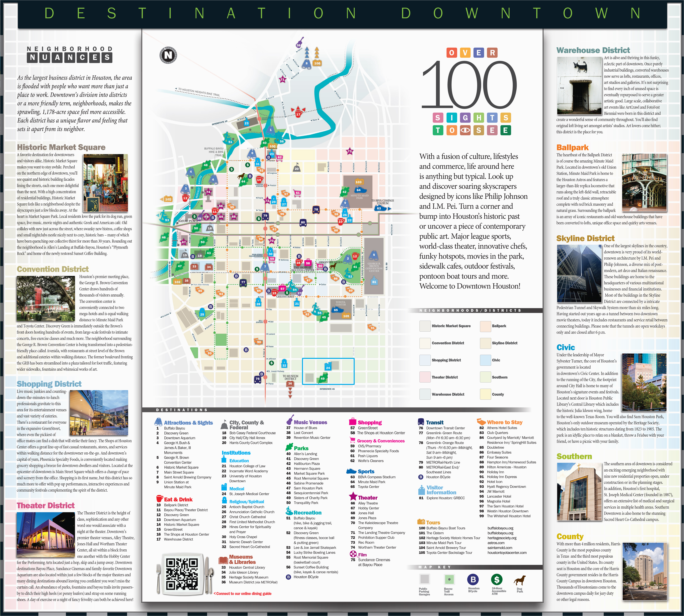Image resolution: width=684 pixels, height=616 pixels.
Task: Click the Where to Stay bed icon
Action: [481, 422]
